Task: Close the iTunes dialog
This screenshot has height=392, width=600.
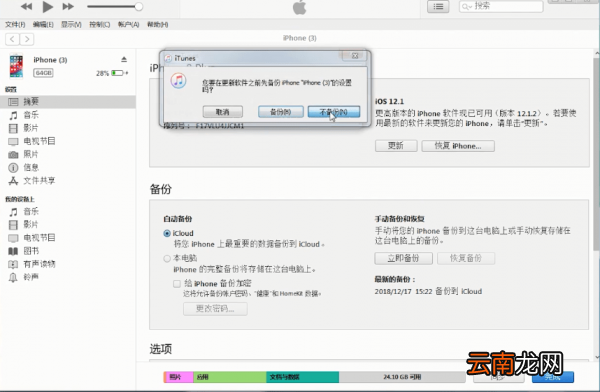Action: (355, 56)
